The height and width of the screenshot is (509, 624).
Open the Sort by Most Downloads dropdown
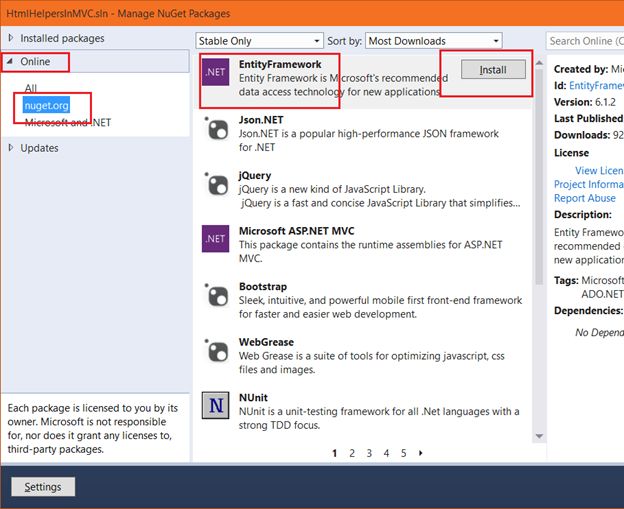coord(434,41)
